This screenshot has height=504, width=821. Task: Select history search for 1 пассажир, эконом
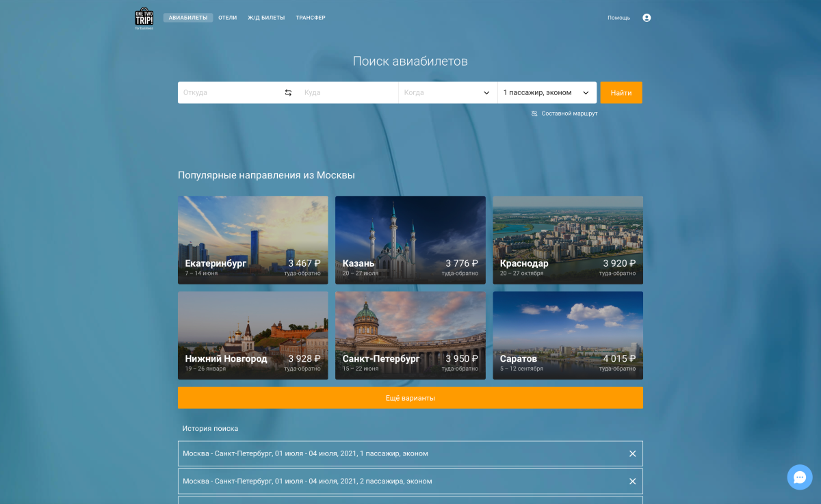click(x=410, y=453)
